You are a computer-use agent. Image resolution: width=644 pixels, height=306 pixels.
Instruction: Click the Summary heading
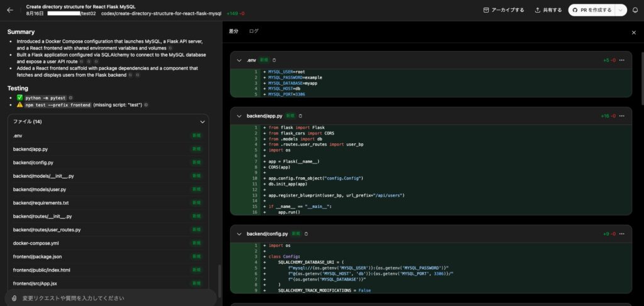pyautogui.click(x=21, y=32)
